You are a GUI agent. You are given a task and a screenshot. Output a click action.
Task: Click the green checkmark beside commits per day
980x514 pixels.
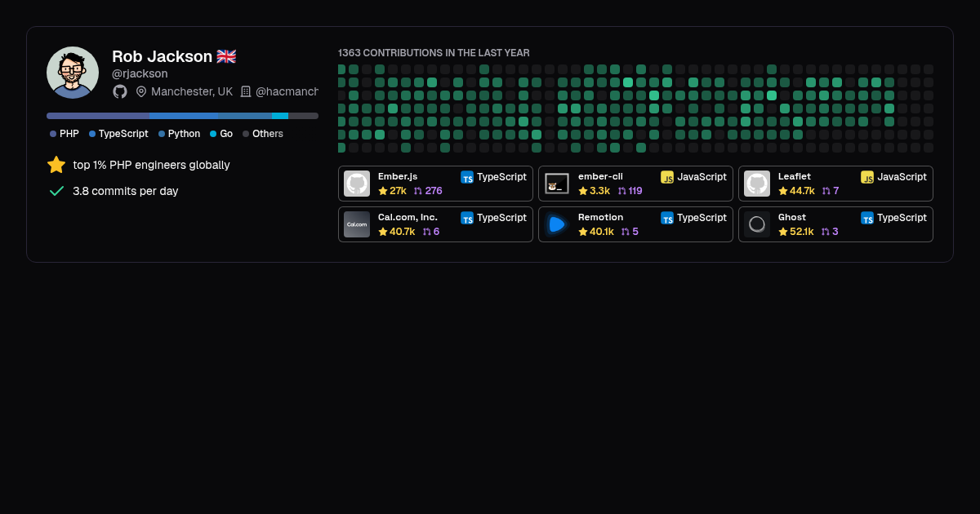[56, 191]
